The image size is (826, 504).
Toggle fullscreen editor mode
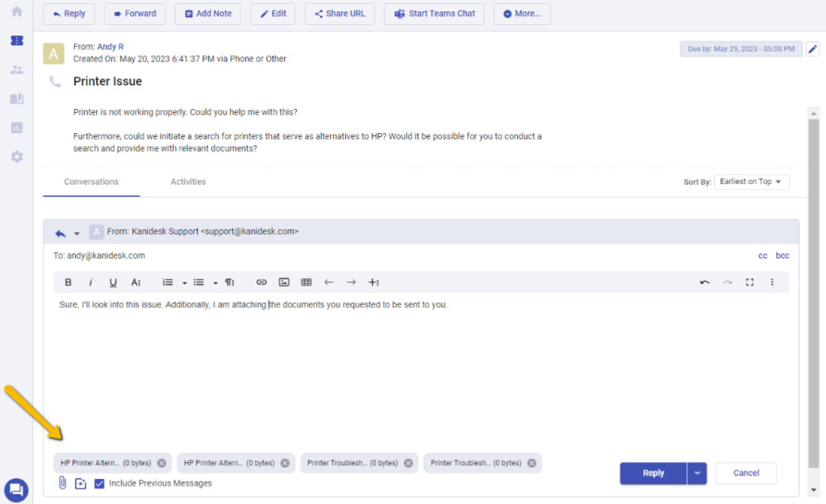(749, 282)
